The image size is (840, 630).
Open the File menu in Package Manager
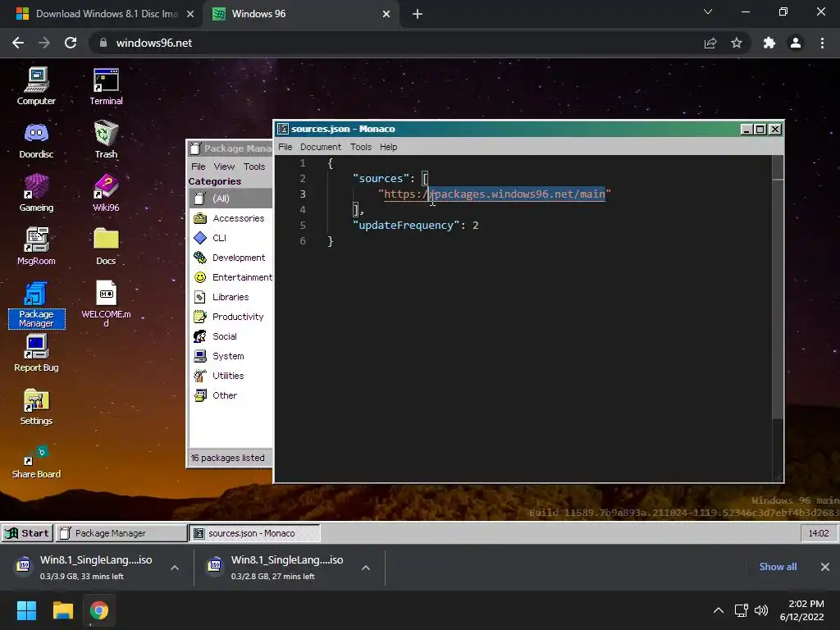pos(199,167)
